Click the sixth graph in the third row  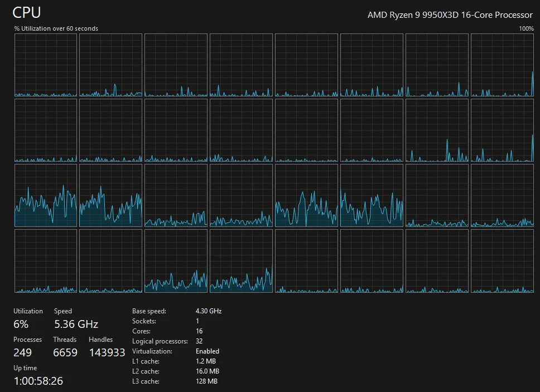click(372, 196)
